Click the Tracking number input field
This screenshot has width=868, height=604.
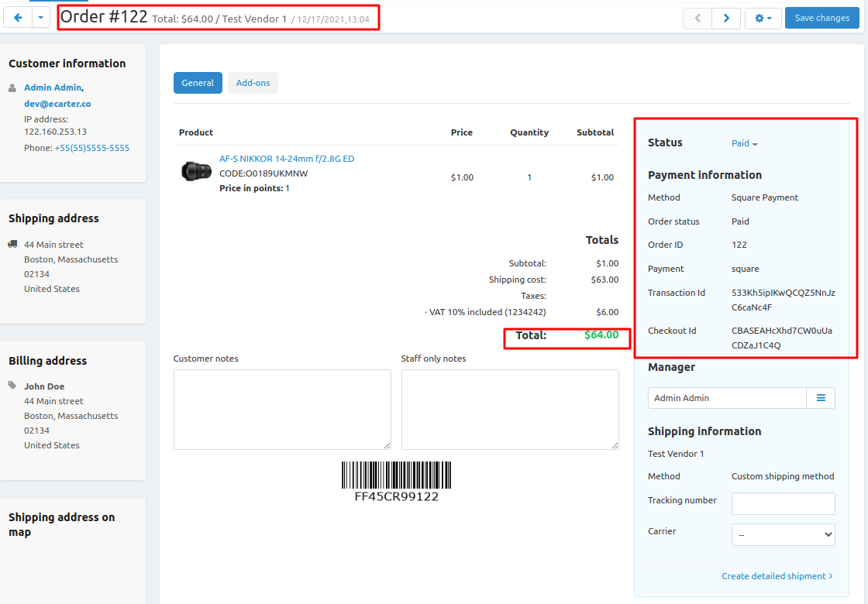click(x=783, y=503)
